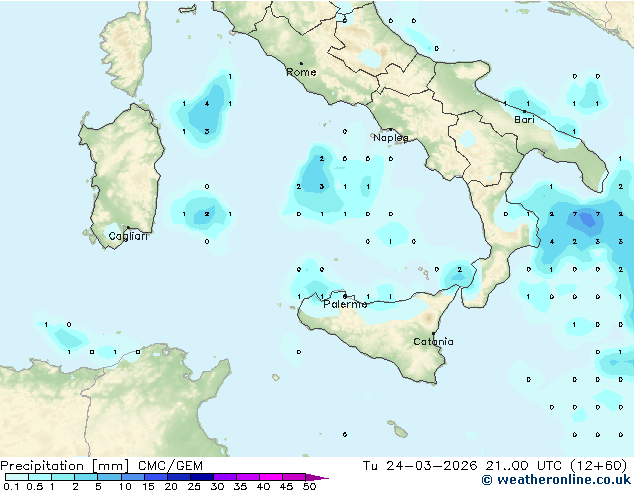Click the Bari city label

(524, 120)
